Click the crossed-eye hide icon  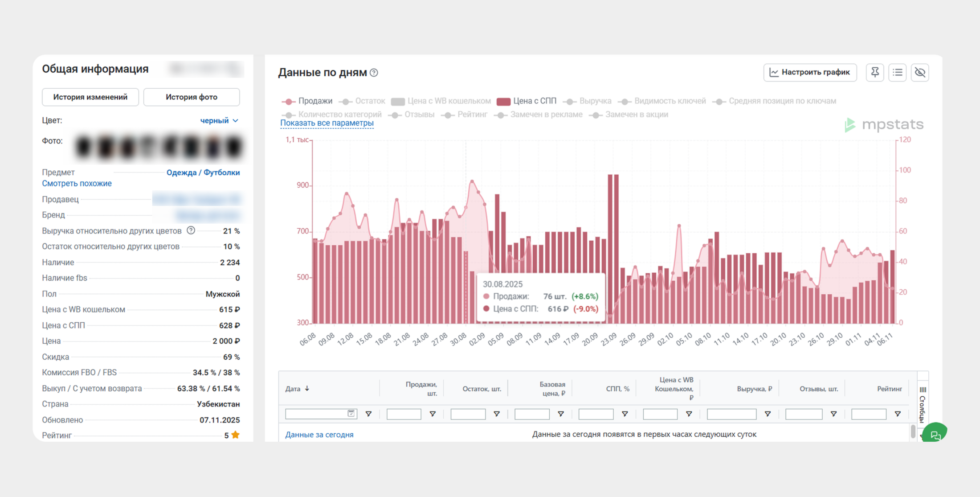[920, 72]
